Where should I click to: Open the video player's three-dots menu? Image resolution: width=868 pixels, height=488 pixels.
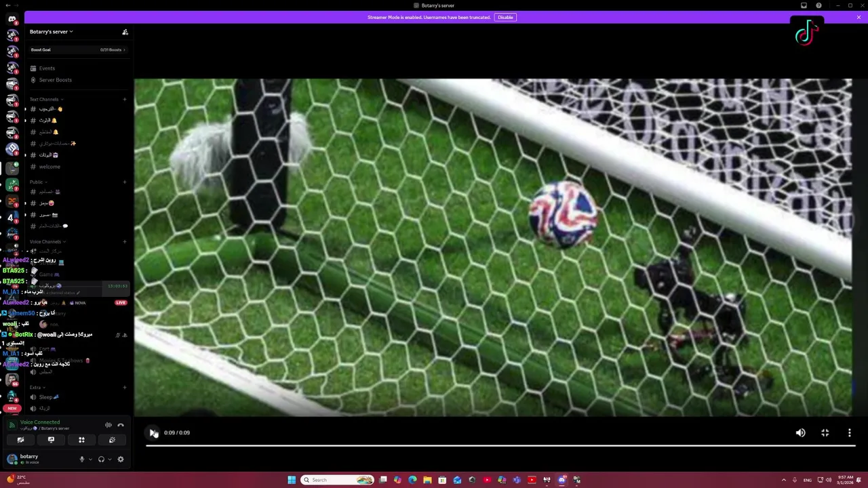pyautogui.click(x=849, y=432)
